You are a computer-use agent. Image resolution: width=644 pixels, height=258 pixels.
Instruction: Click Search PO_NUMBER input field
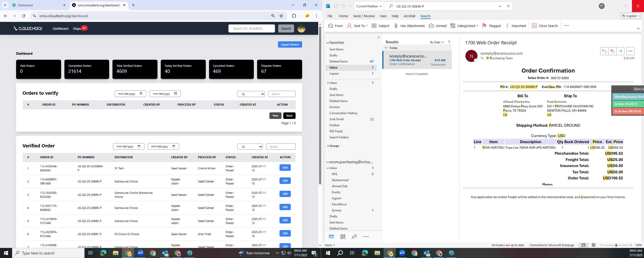pyautogui.click(x=252, y=28)
